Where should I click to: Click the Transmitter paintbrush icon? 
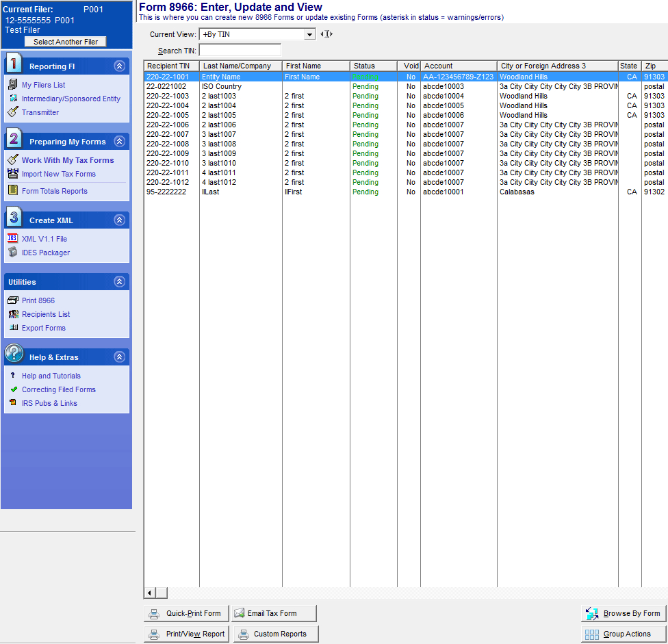click(13, 112)
